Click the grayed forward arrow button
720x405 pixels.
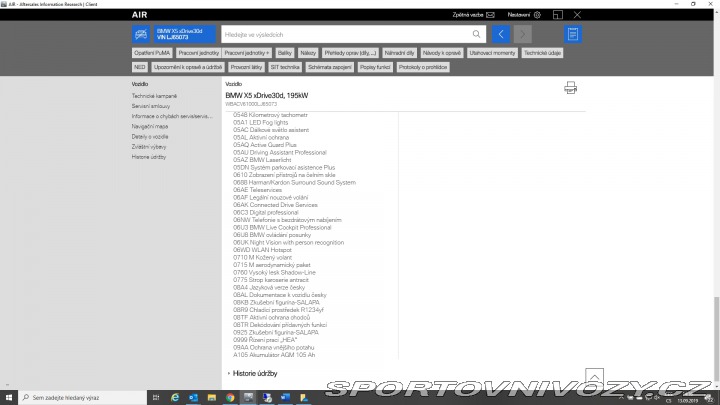pyautogui.click(x=523, y=35)
